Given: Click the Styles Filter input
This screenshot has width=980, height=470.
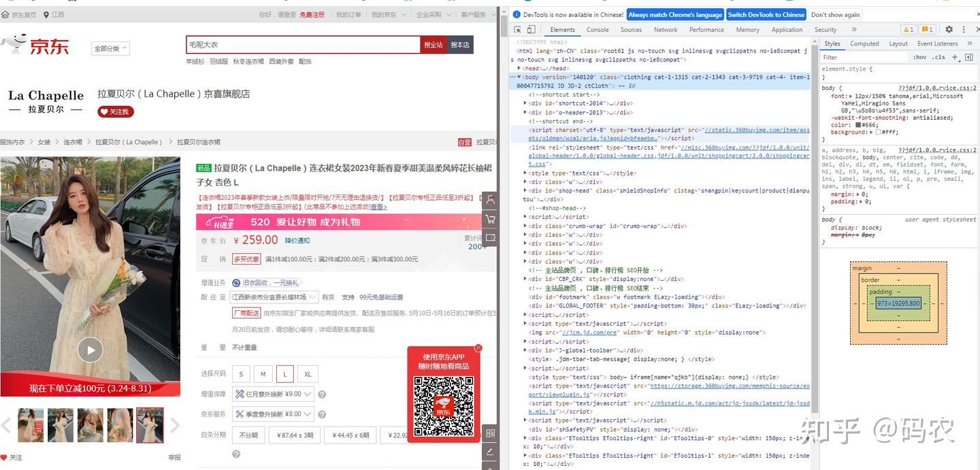Looking at the screenshot, I should tap(864, 57).
